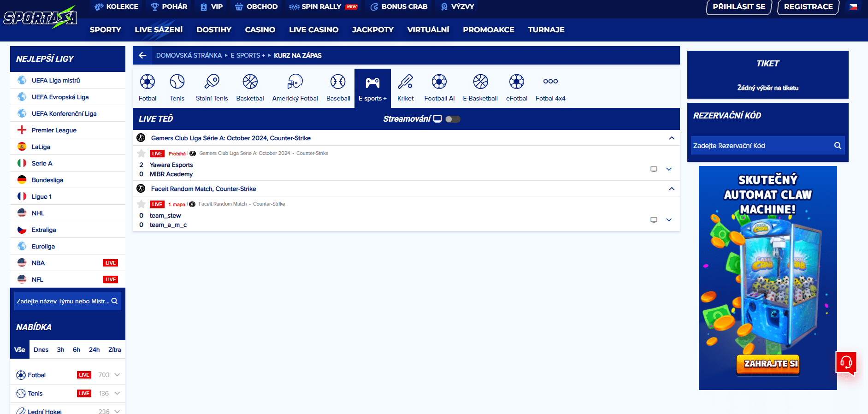Open the SPORTY main menu
868x414 pixels.
coord(106,30)
